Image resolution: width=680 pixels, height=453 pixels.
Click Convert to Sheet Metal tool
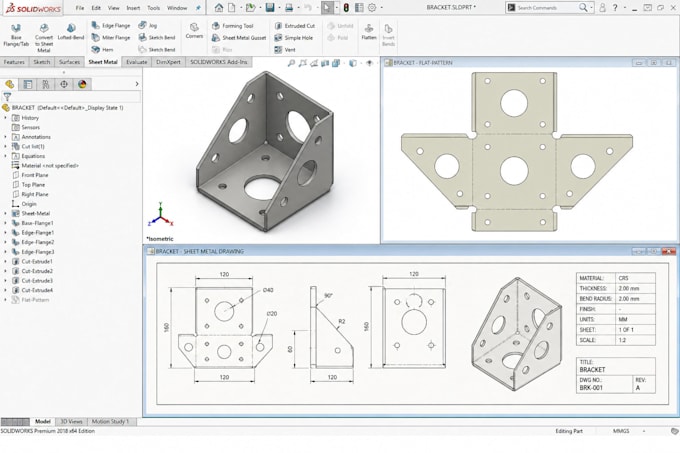(x=44, y=38)
